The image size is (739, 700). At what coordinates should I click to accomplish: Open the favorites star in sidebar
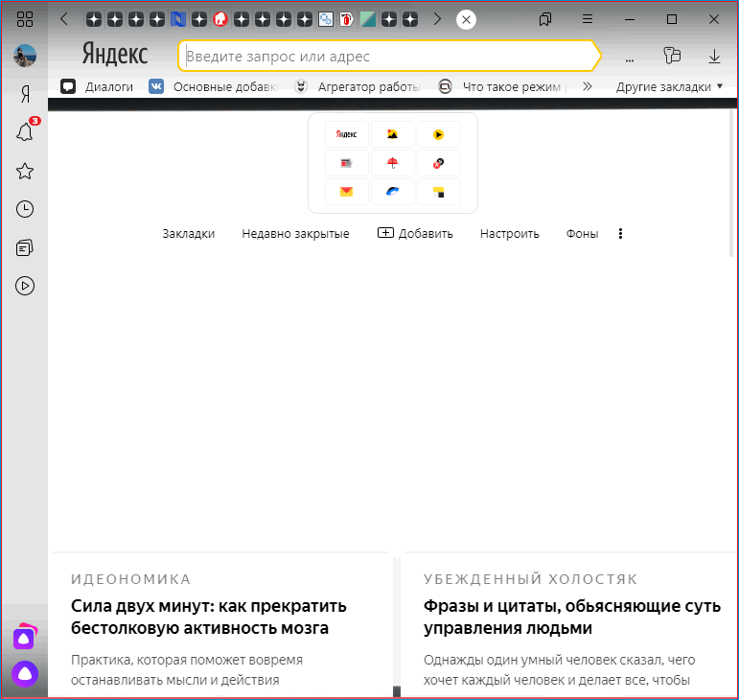[x=25, y=171]
